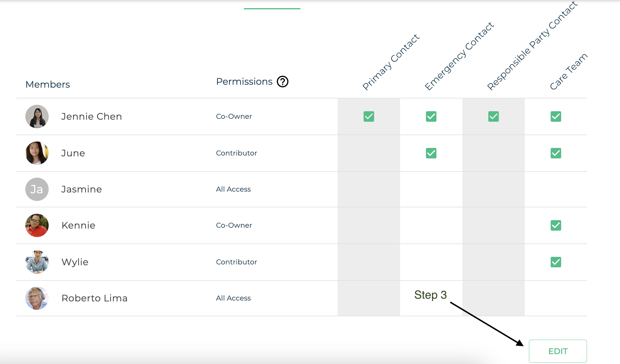Click Kennie's profile photo
This screenshot has width=620, height=364.
click(x=37, y=225)
